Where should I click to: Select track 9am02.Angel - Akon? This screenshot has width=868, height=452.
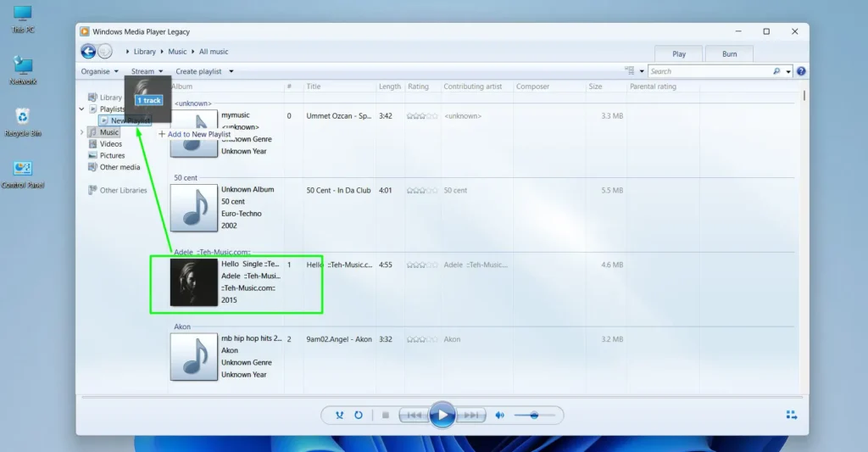coord(339,339)
